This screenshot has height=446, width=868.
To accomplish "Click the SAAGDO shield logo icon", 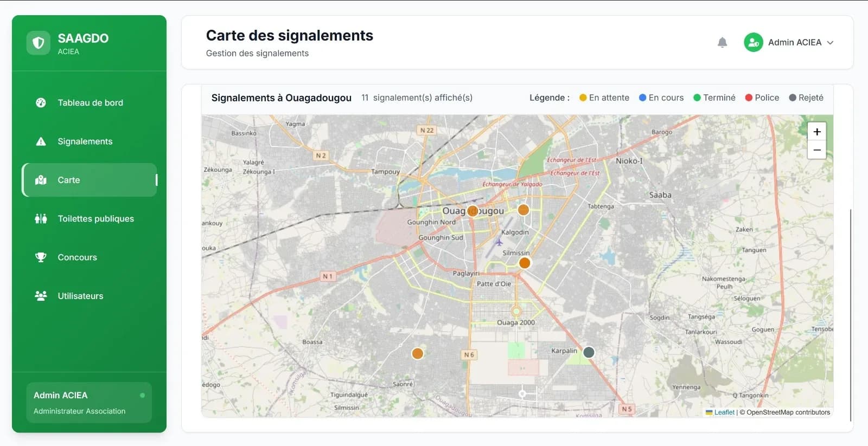I will click(38, 43).
